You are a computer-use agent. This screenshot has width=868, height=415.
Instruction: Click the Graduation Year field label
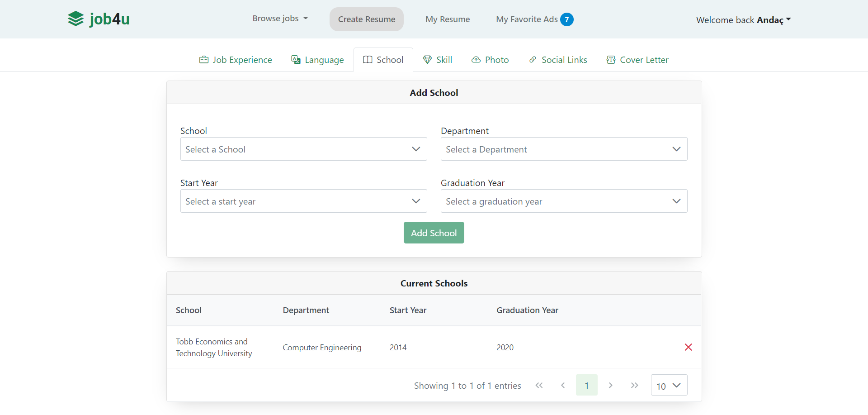pyautogui.click(x=472, y=183)
